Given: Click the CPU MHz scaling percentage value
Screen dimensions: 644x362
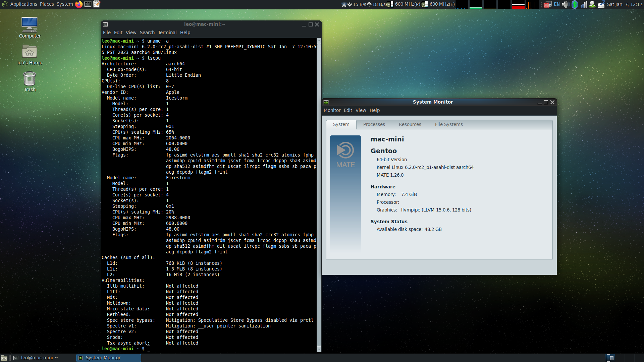Looking at the screenshot, I should [170, 132].
